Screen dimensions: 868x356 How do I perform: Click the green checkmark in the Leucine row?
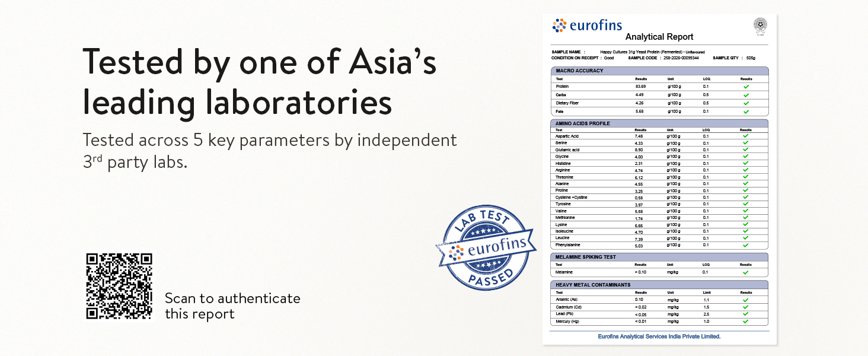point(746,238)
